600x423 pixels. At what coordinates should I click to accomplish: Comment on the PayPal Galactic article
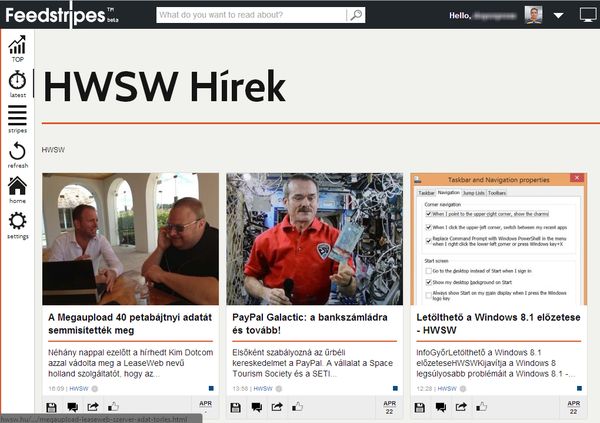(256, 407)
